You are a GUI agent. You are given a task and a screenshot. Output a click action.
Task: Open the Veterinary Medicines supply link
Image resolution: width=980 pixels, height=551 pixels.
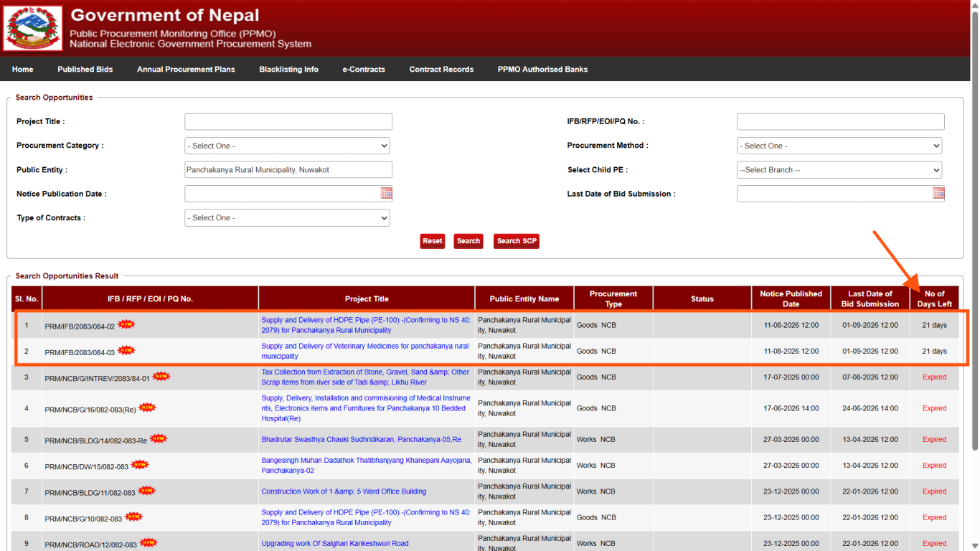point(364,351)
